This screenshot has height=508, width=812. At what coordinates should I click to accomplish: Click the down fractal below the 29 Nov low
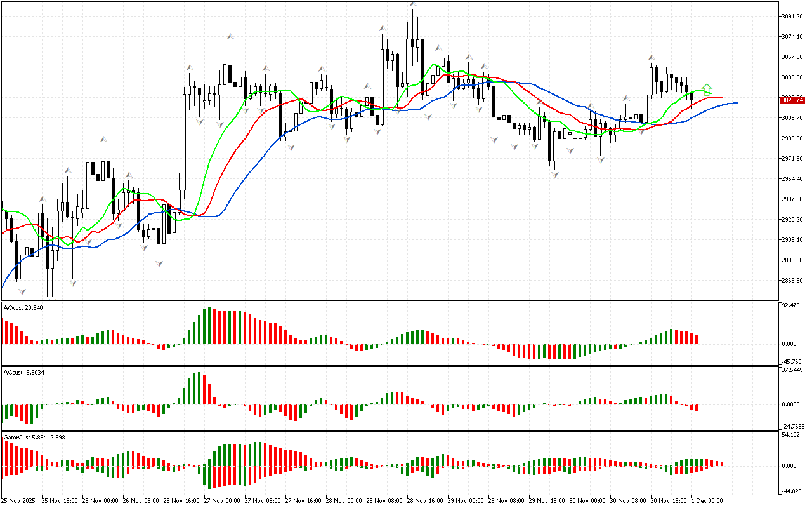[554, 174]
